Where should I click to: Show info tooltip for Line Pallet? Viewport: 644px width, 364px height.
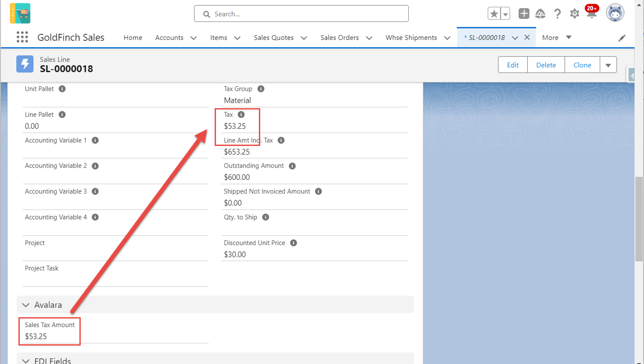(62, 114)
